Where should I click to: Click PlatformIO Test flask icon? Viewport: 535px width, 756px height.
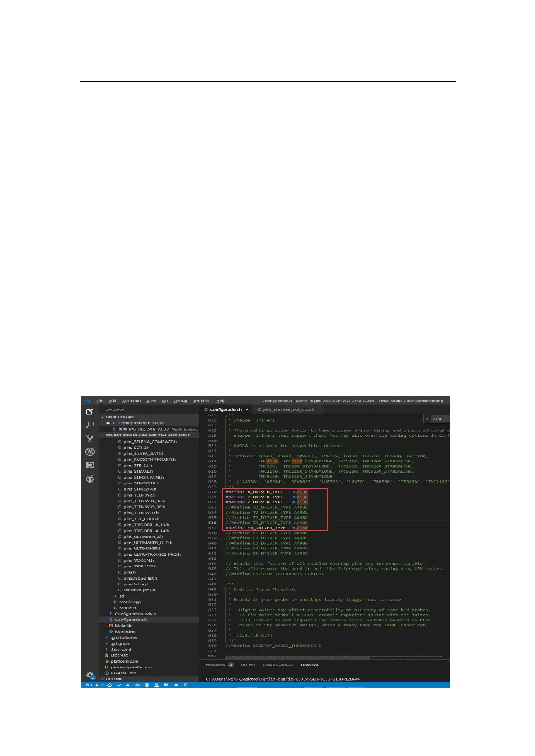point(156,685)
